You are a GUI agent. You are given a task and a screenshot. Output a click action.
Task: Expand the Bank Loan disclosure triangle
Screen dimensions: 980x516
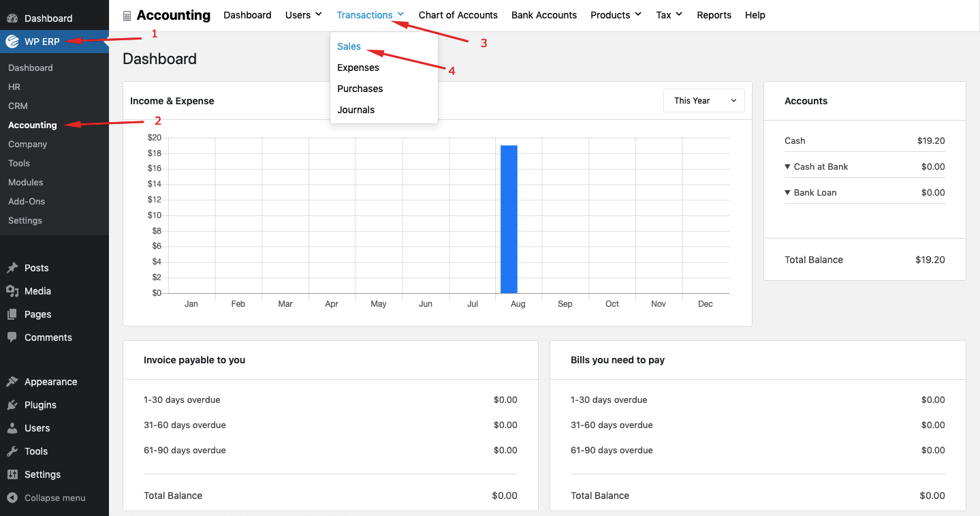[787, 193]
